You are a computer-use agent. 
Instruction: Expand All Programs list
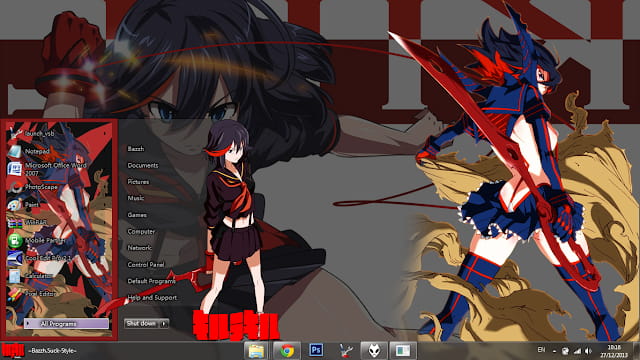click(x=66, y=324)
